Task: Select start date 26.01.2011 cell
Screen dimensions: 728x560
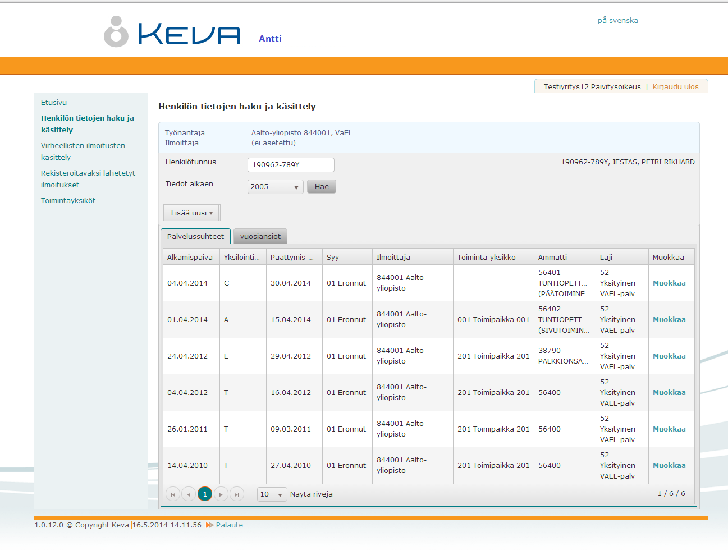Action: (x=191, y=429)
